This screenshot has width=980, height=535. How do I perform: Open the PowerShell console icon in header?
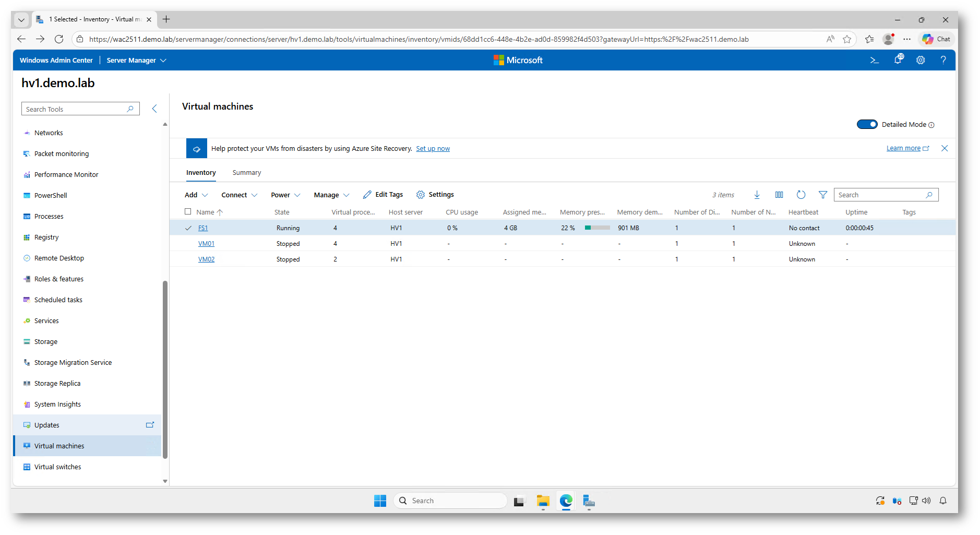[875, 61]
